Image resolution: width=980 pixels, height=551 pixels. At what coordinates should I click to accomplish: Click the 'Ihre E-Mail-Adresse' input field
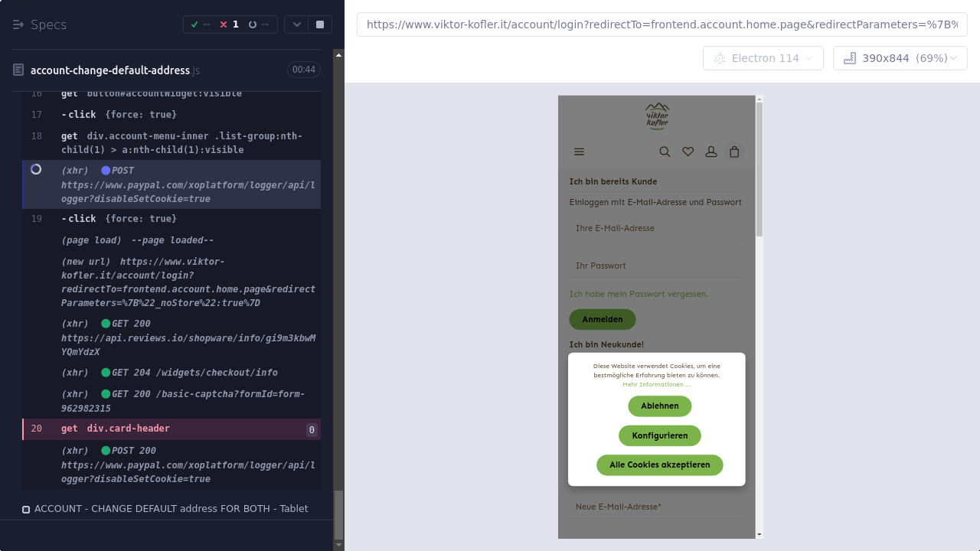[656, 228]
